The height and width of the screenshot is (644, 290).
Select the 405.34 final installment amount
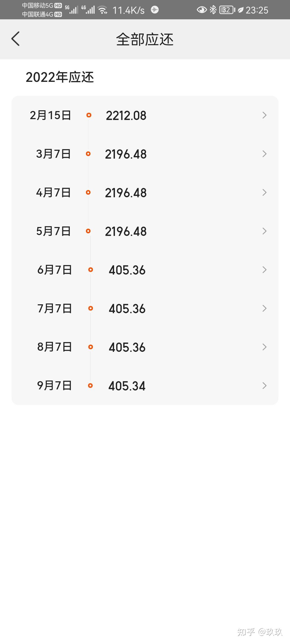pos(127,386)
